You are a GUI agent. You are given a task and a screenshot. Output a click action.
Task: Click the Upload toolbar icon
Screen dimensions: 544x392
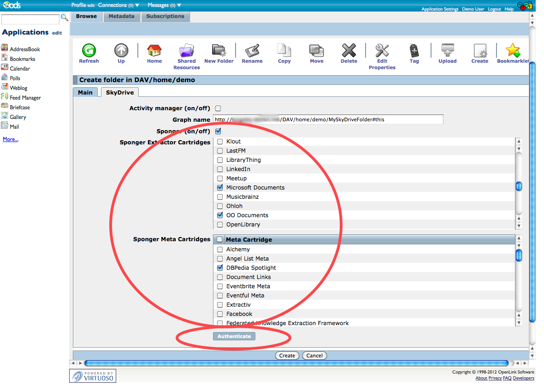(448, 50)
